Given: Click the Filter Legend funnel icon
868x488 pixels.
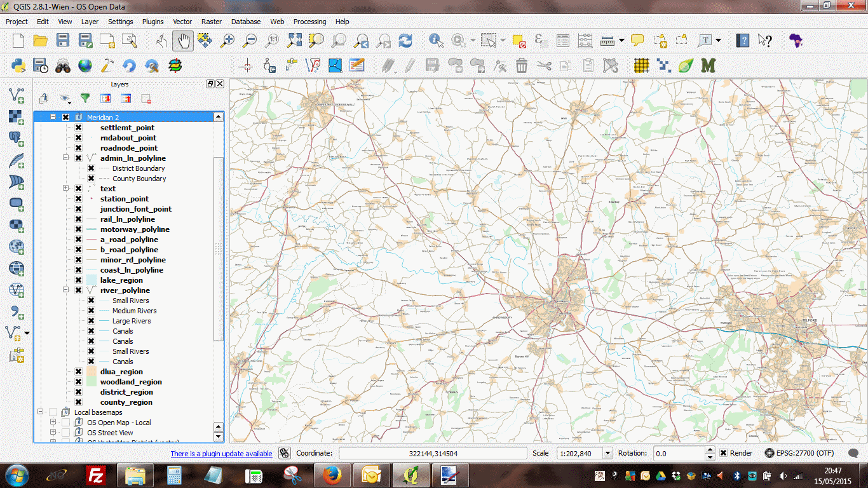Looking at the screenshot, I should tap(85, 98).
